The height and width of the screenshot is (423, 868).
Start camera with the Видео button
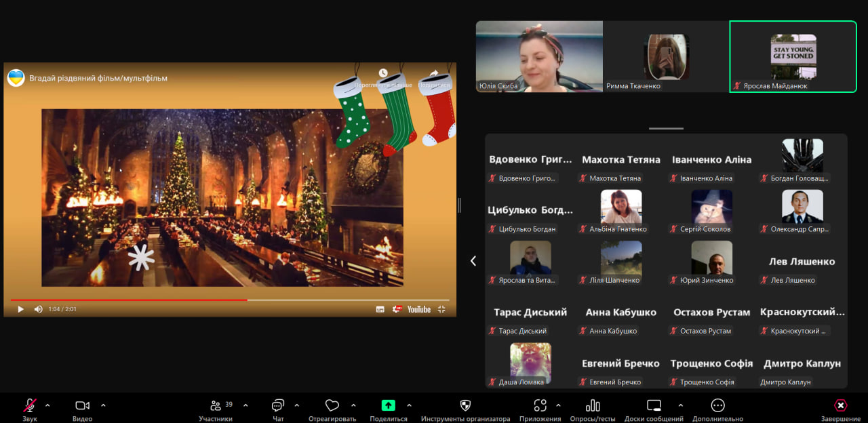click(x=82, y=409)
